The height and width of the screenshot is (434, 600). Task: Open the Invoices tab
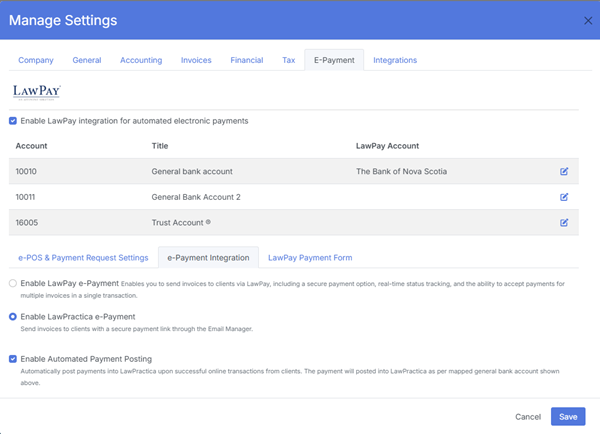click(x=196, y=60)
